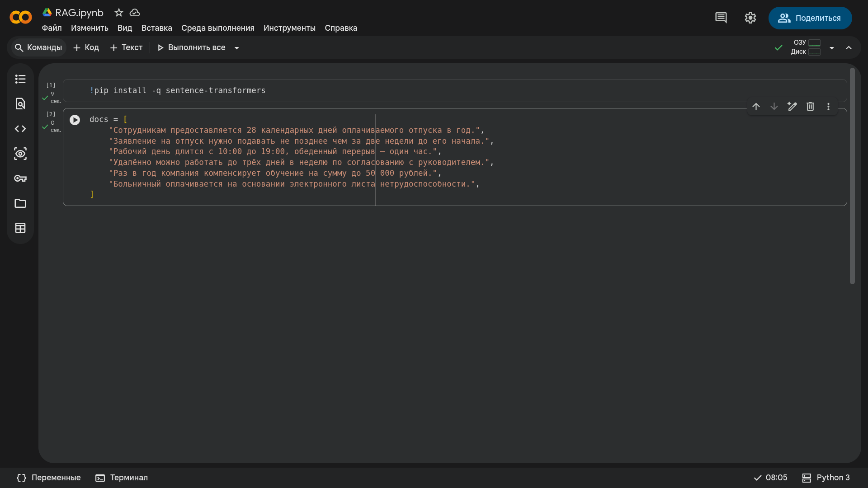Expand the Выполнить все dropdown arrow
The height and width of the screenshot is (488, 868).
[x=236, y=48]
